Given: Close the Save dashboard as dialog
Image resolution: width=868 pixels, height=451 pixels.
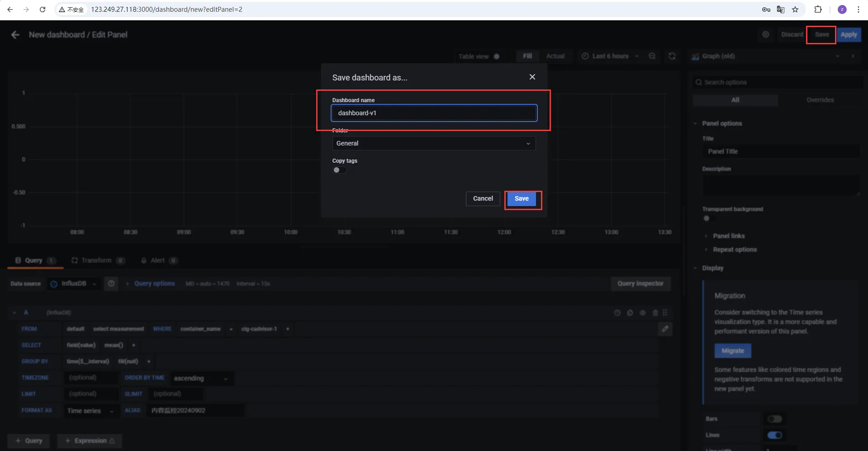Looking at the screenshot, I should pyautogui.click(x=532, y=77).
